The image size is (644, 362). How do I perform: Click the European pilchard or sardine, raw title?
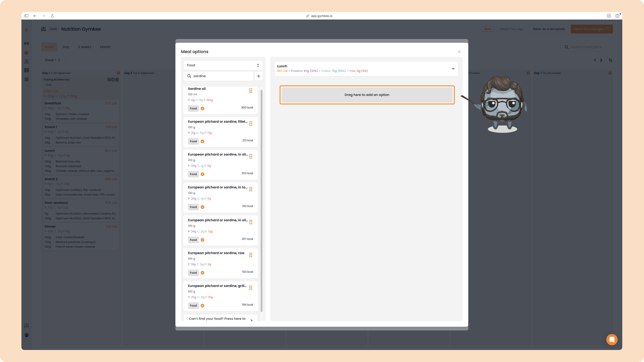[216, 253]
